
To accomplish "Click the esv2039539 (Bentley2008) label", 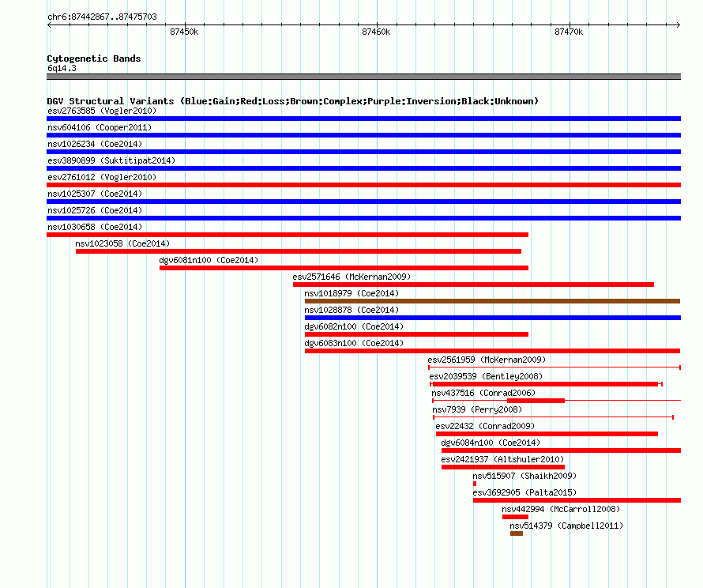I will point(486,376).
